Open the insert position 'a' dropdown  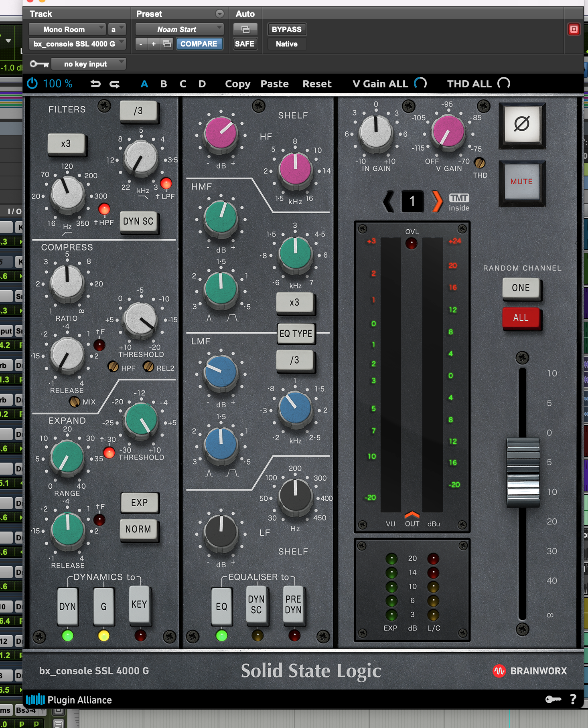[117, 29]
